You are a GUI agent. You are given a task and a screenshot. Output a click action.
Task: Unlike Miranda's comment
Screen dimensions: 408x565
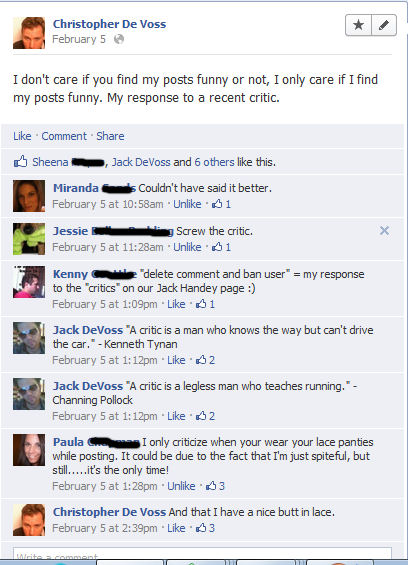(x=187, y=204)
